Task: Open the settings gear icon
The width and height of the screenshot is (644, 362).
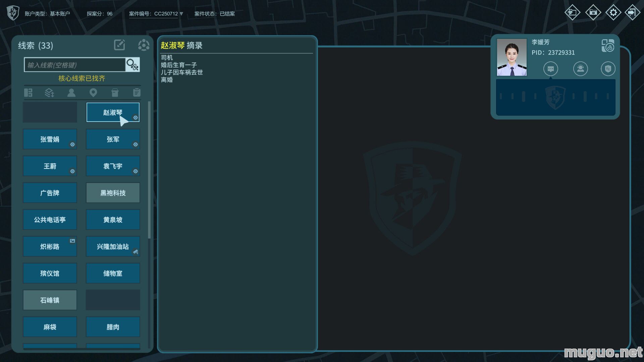Action: pos(613,12)
